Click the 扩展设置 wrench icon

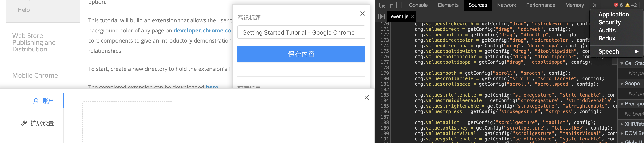click(x=24, y=123)
